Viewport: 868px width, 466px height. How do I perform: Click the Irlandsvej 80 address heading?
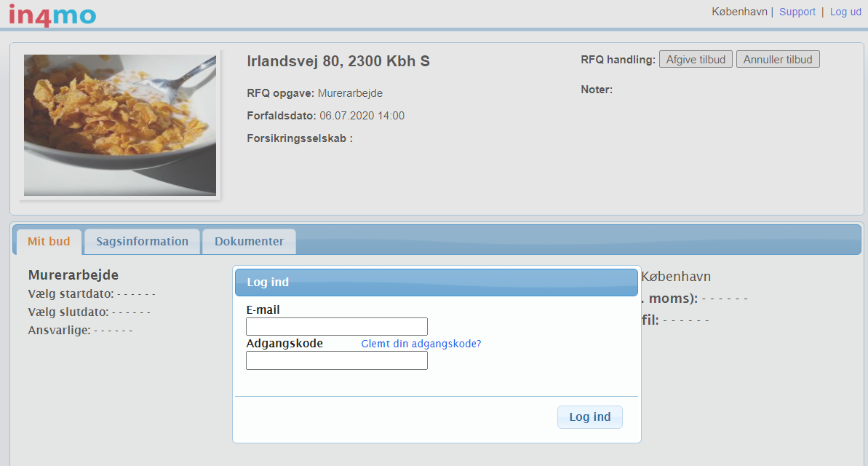pyautogui.click(x=338, y=61)
